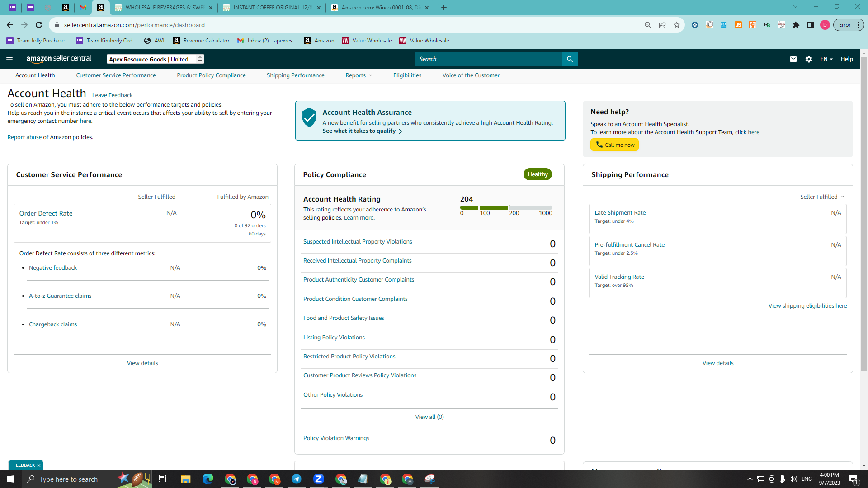This screenshot has height=488, width=868.
Task: Click the Healthy status badge
Action: click(538, 174)
